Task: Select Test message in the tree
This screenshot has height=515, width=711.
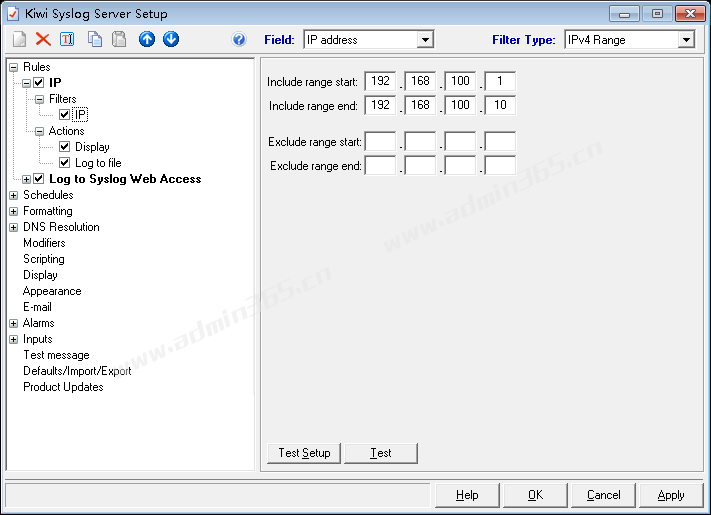Action: pyautogui.click(x=57, y=355)
